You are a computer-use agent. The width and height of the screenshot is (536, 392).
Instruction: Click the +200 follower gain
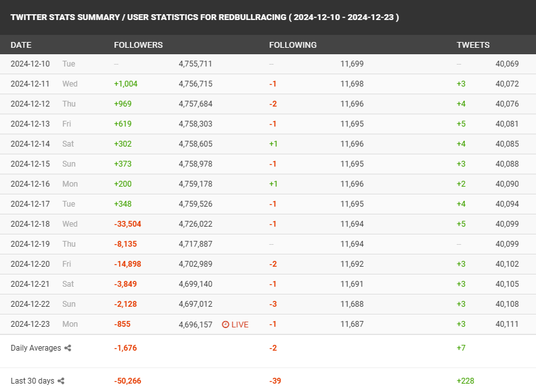(x=123, y=184)
